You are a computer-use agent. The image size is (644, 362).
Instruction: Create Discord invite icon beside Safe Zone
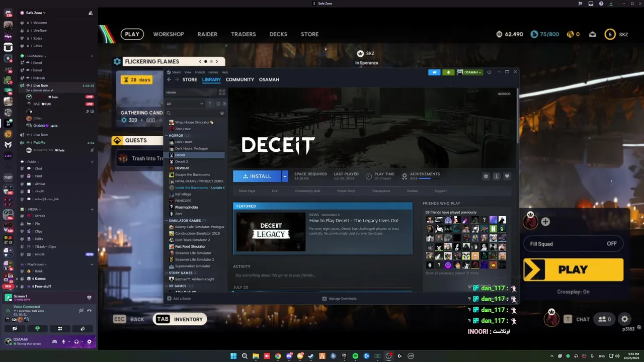pyautogui.click(x=90, y=13)
